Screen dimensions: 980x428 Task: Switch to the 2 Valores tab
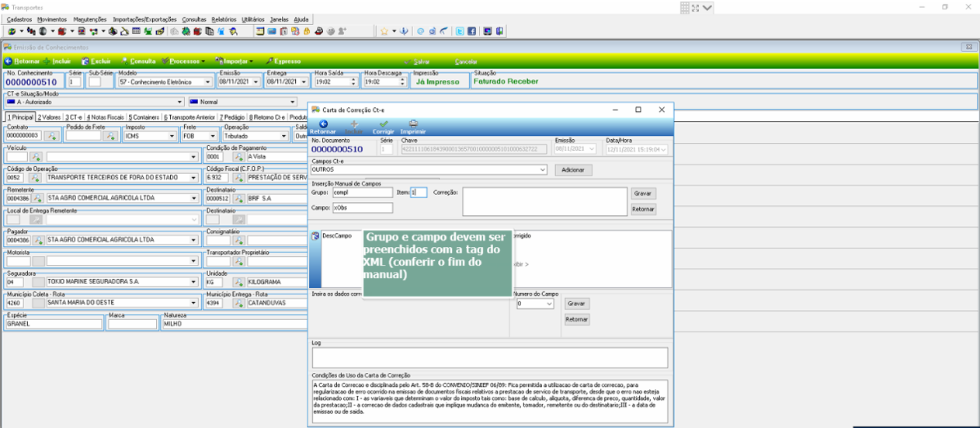point(49,117)
